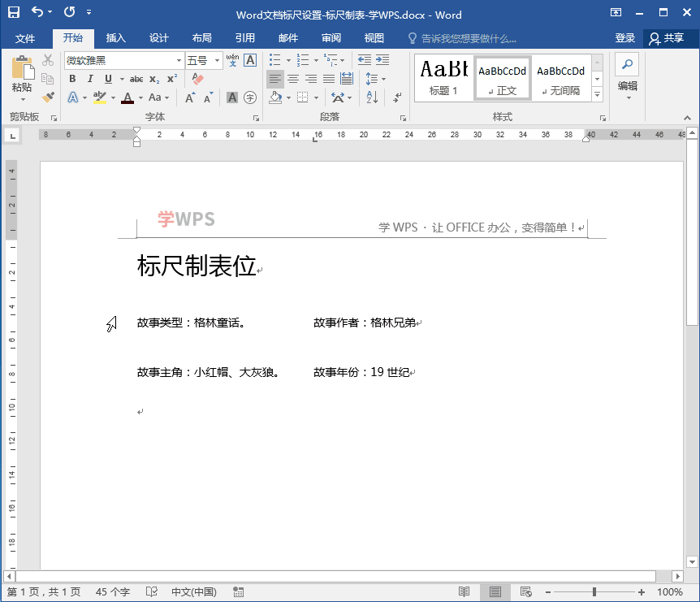Toggle Italic formatting
The width and height of the screenshot is (700, 602).
[x=90, y=79]
